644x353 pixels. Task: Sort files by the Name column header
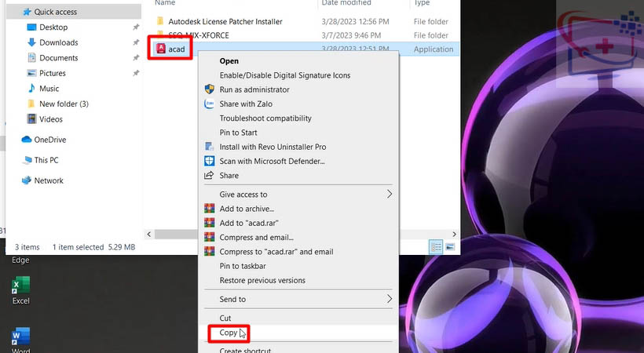165,3
